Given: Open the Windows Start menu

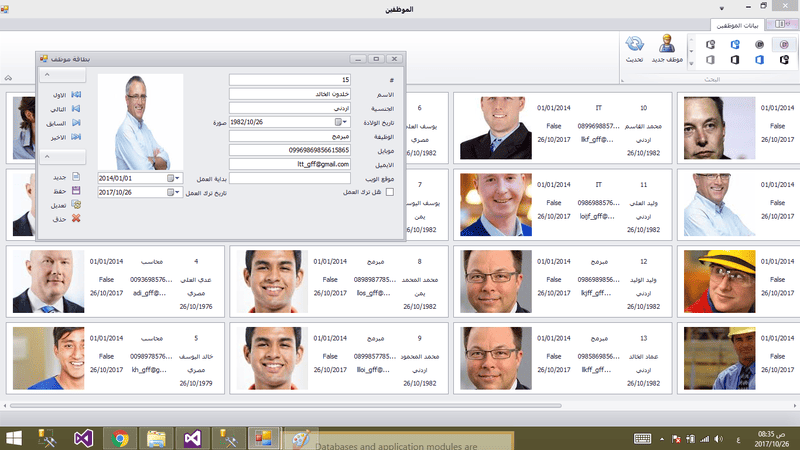Looking at the screenshot, I should (x=14, y=438).
